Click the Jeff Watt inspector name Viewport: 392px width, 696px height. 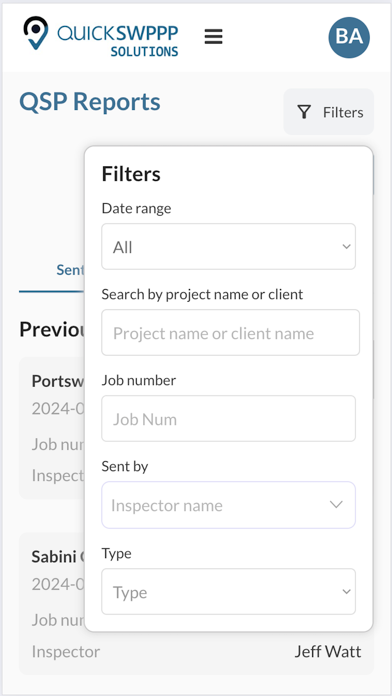point(328,652)
